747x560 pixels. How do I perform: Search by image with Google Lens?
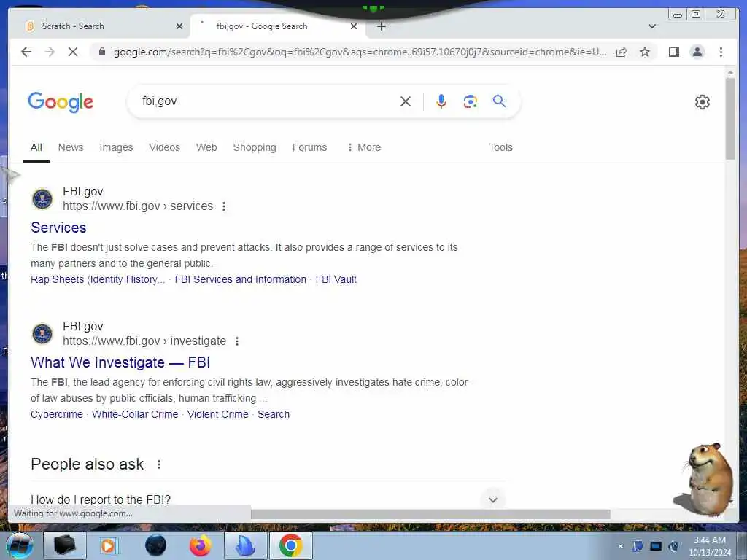[x=471, y=101]
